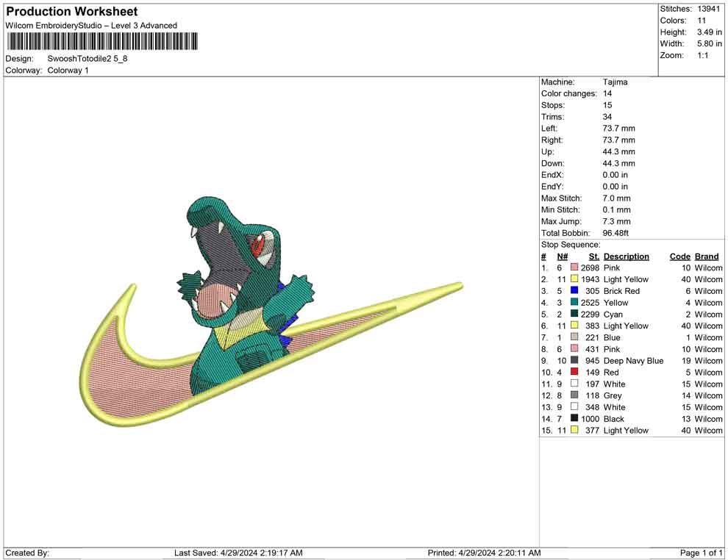This screenshot has width=728, height=560.
Task: Select the 'Stop Sequence:' heading
Action: click(571, 245)
